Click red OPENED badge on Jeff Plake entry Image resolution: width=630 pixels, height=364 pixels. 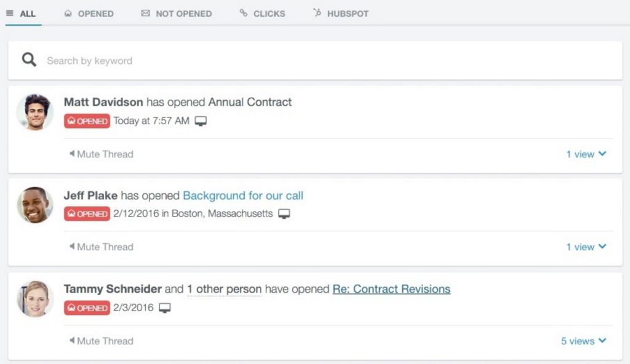coord(87,214)
